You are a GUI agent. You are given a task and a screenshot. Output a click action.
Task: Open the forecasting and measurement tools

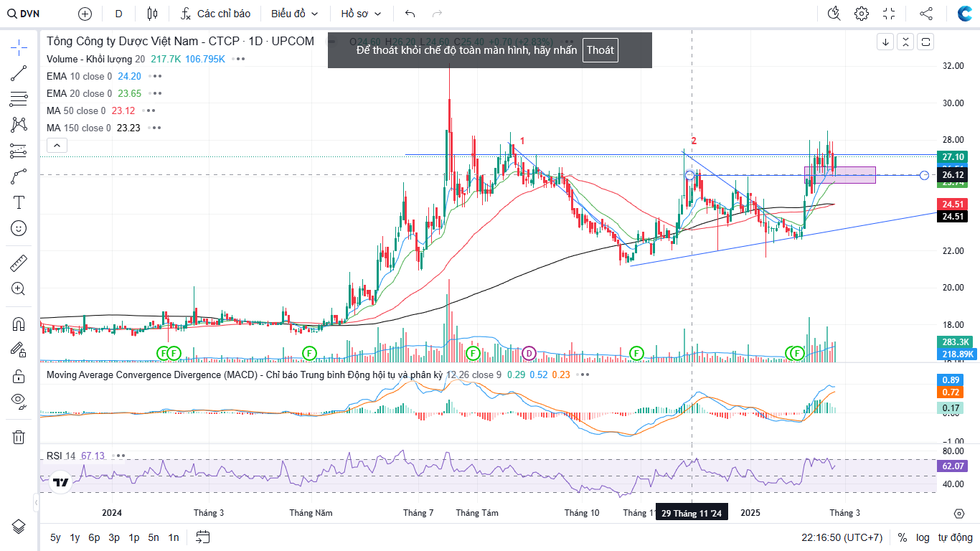[19, 151]
